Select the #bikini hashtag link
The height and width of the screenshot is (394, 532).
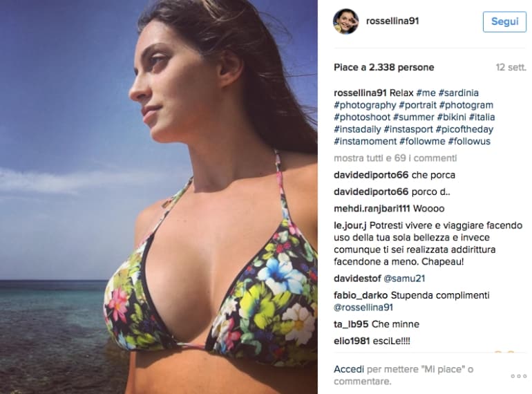[451, 117]
